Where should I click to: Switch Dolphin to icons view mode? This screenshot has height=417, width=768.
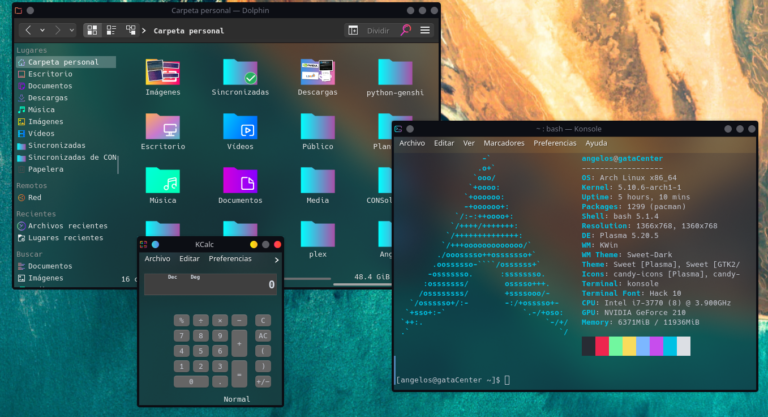pyautogui.click(x=92, y=30)
